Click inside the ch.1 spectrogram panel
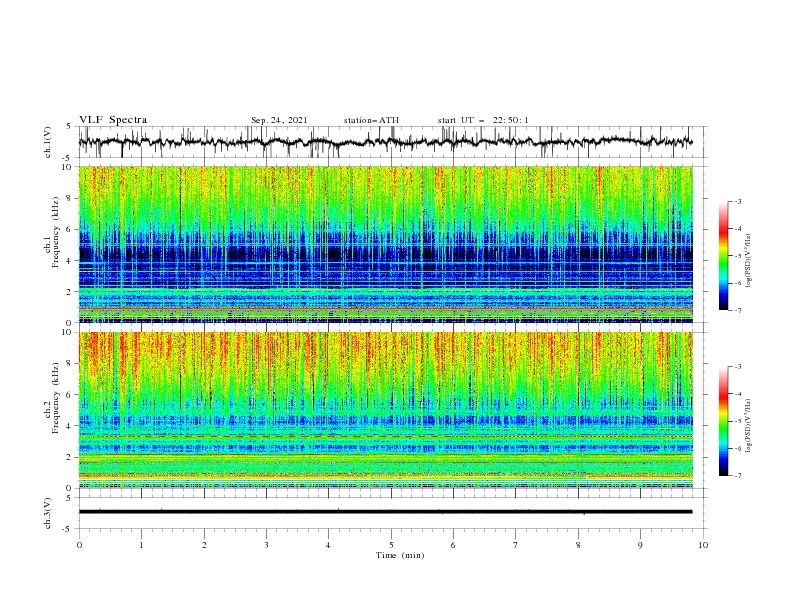The height and width of the screenshot is (612, 792). pyautogui.click(x=385, y=244)
